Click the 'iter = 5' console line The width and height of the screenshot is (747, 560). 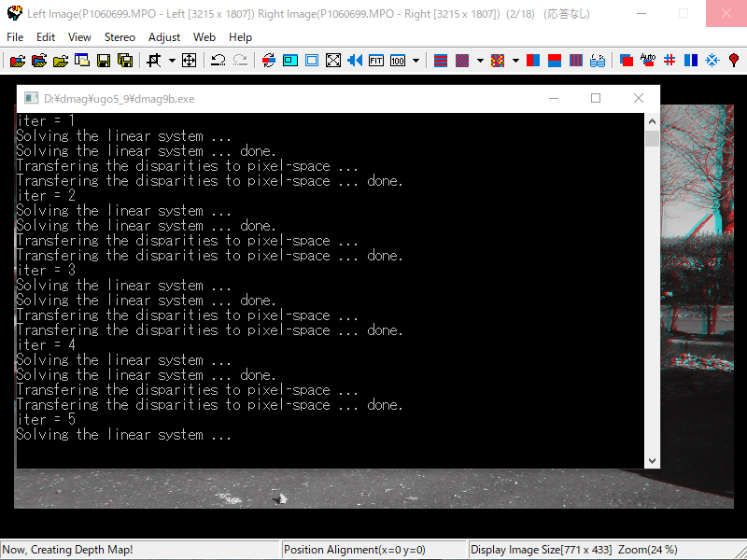(46, 419)
